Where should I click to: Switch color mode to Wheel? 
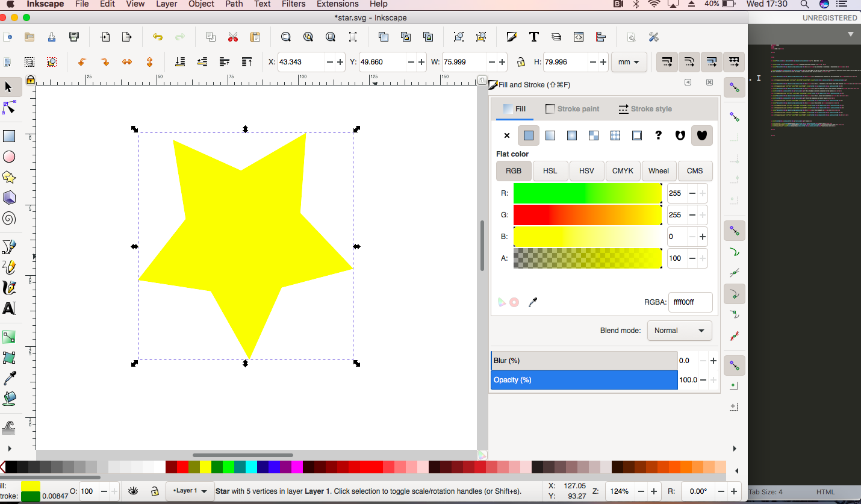click(659, 171)
